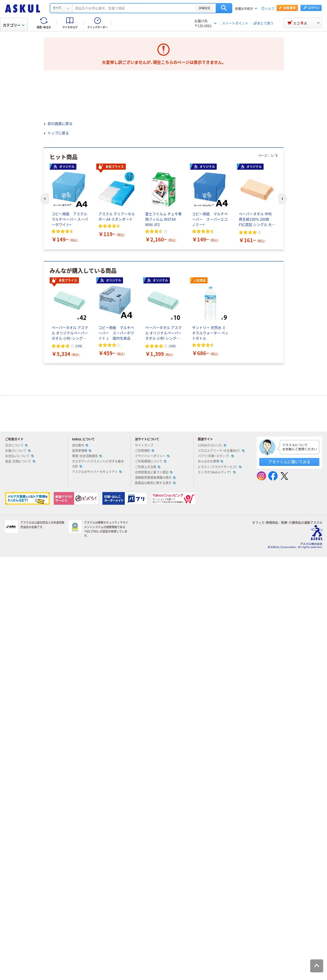Open the ソロエルアリーナ footer link
The height and width of the screenshot is (980, 327).
[x=219, y=451]
